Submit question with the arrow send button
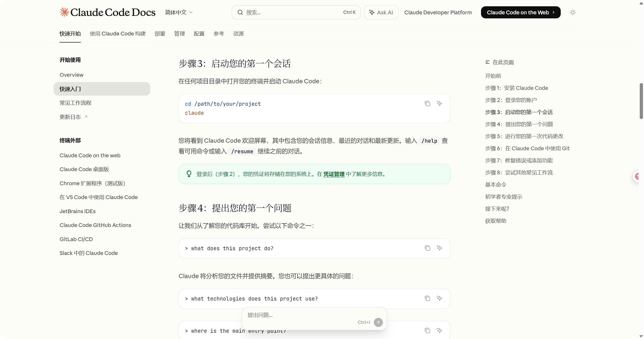This screenshot has width=644, height=339. click(378, 322)
